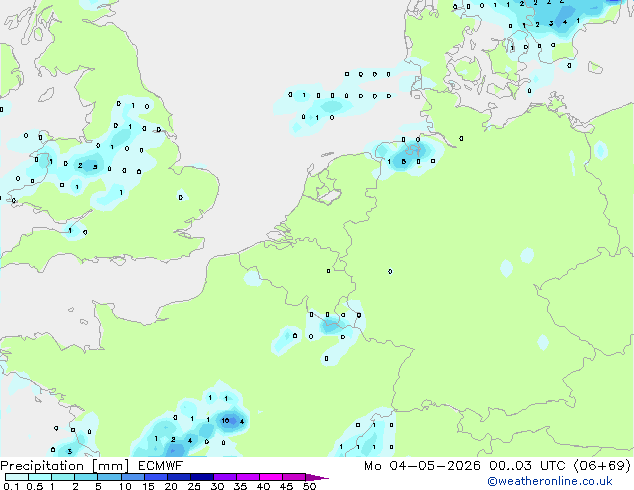This screenshot has width=634, height=490.
Task: Select the 5–10 mm legend color swatch
Action: (x=109, y=477)
